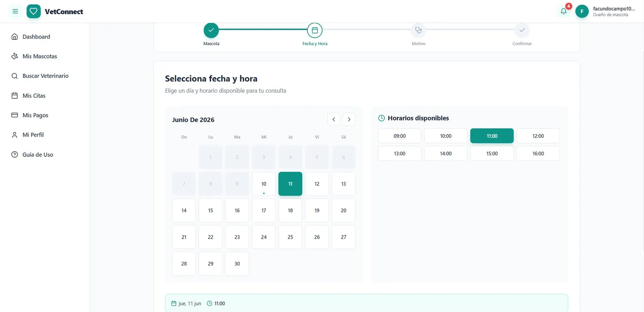Click the Selecciona fecha y hora heading
Screen dimensions: 644x312
[211, 79]
